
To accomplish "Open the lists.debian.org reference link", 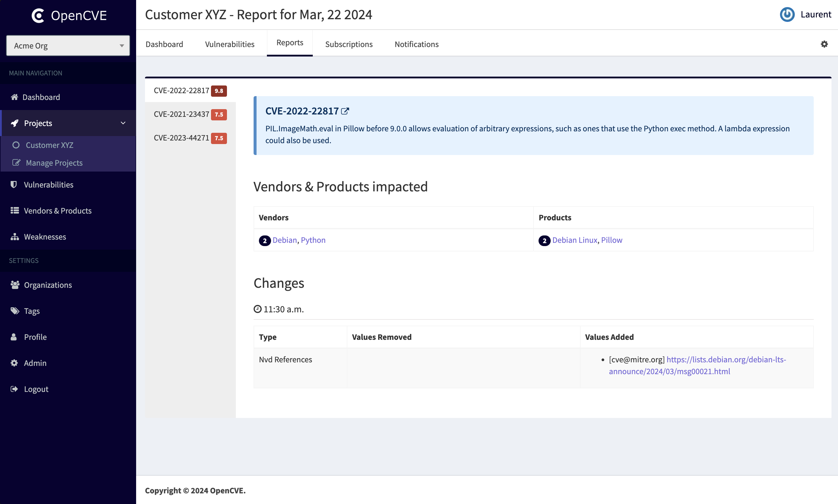I will (x=697, y=366).
